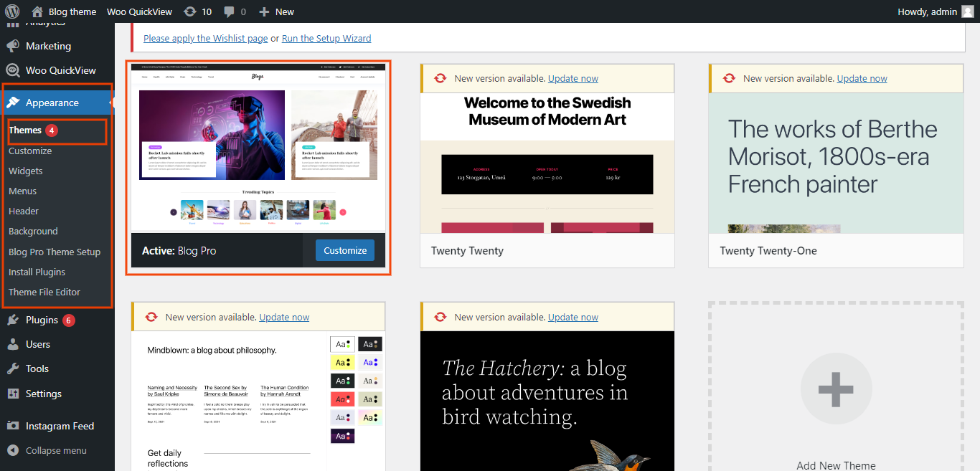The height and width of the screenshot is (471, 980).
Task: Expand the Users menu
Action: click(37, 344)
